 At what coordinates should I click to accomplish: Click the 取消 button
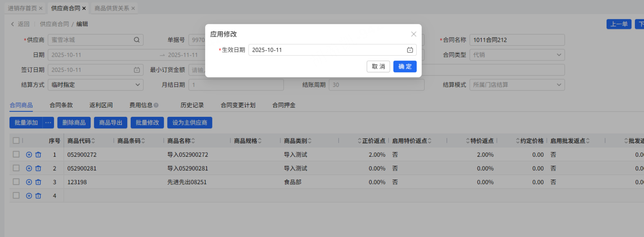point(378,67)
